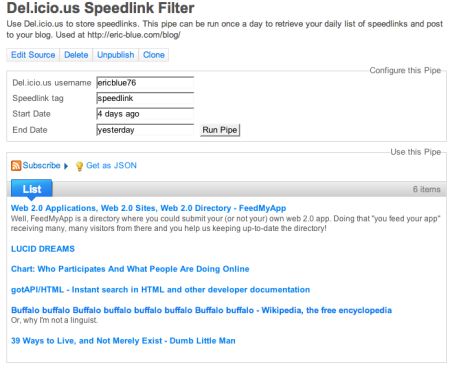The width and height of the screenshot is (450, 372).
Task: Open the FeedMyApp Web 2.0 Directory link
Action: tap(148, 208)
